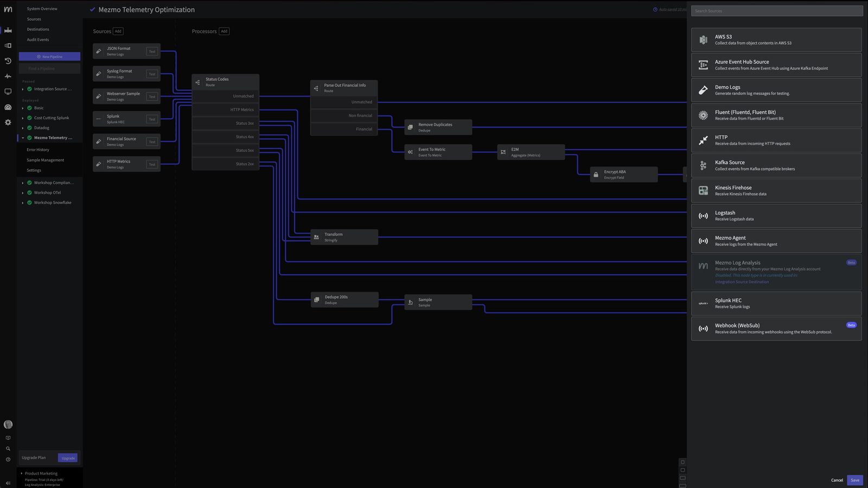
Task: Open the history icon in the left rail
Action: point(8,61)
